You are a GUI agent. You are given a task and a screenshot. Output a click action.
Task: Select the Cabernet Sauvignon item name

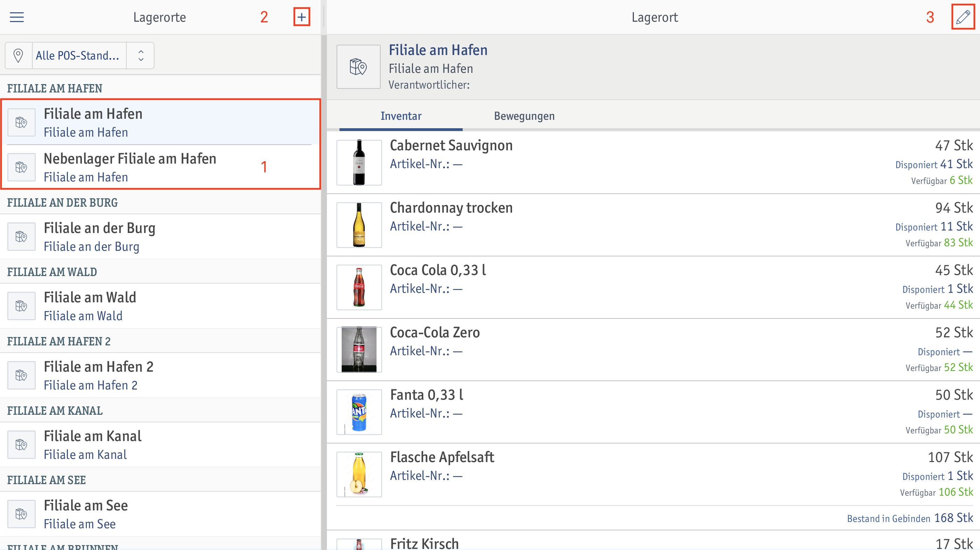pos(451,145)
